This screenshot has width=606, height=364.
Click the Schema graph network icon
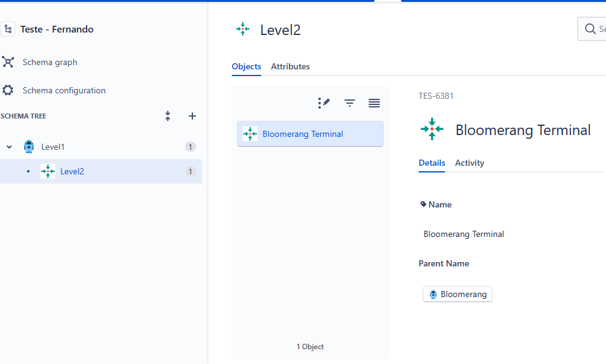pos(8,62)
